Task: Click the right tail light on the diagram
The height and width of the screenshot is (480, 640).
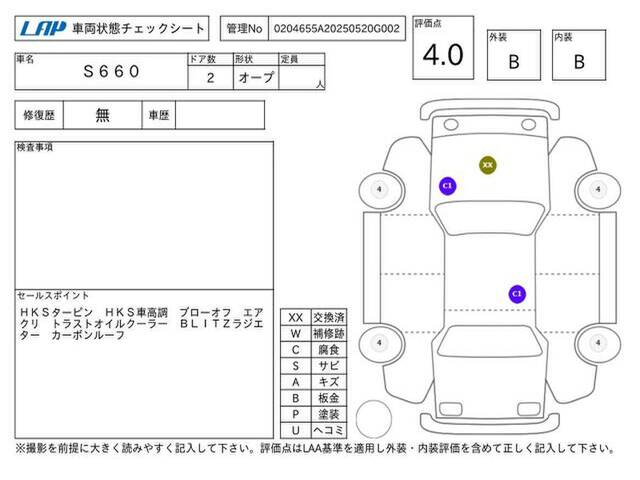Action: click(529, 409)
